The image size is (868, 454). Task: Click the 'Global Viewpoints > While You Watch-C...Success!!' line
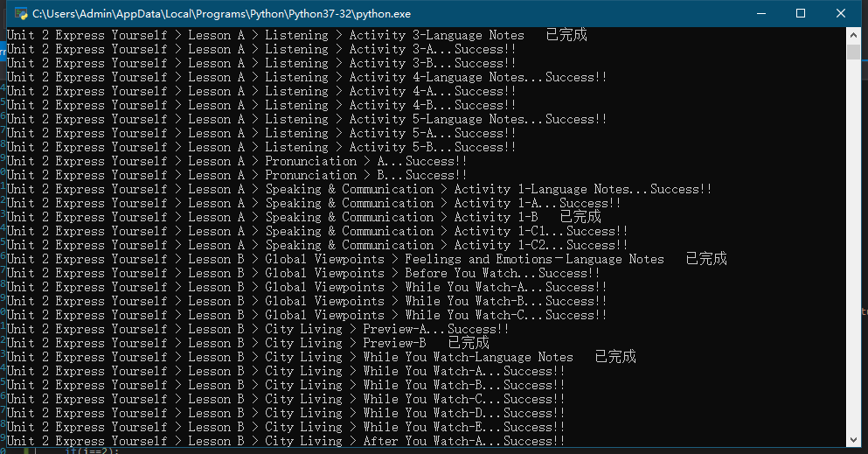tap(307, 315)
